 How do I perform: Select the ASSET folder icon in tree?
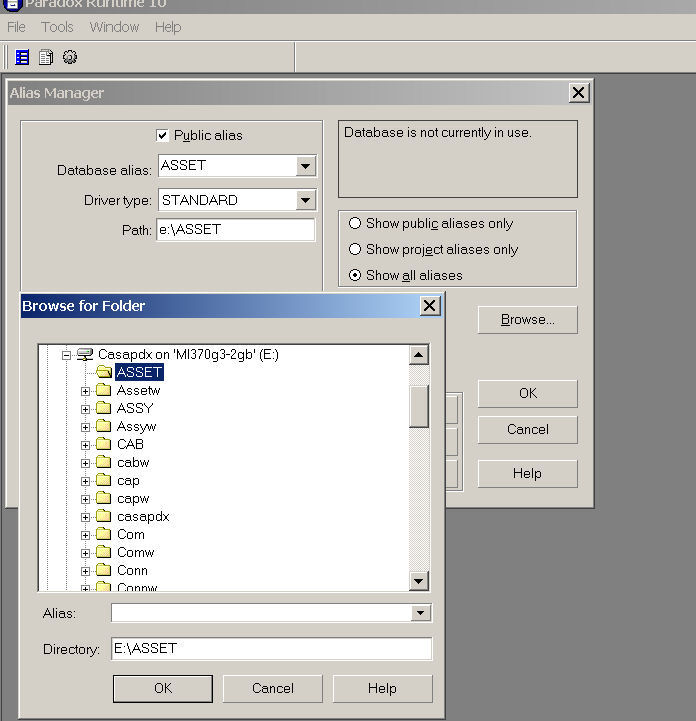tap(104, 372)
